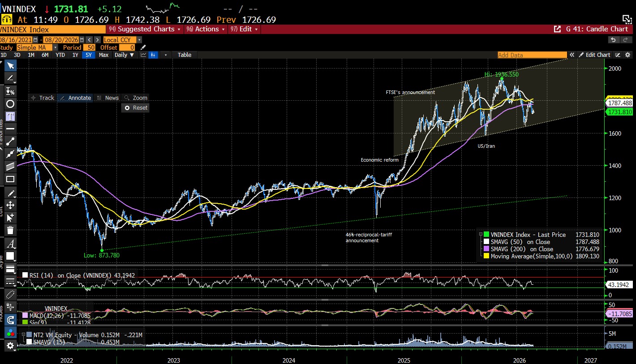Click the pencil edit annotation tool
The width and height of the screenshot is (636, 364).
pyautogui.click(x=10, y=193)
